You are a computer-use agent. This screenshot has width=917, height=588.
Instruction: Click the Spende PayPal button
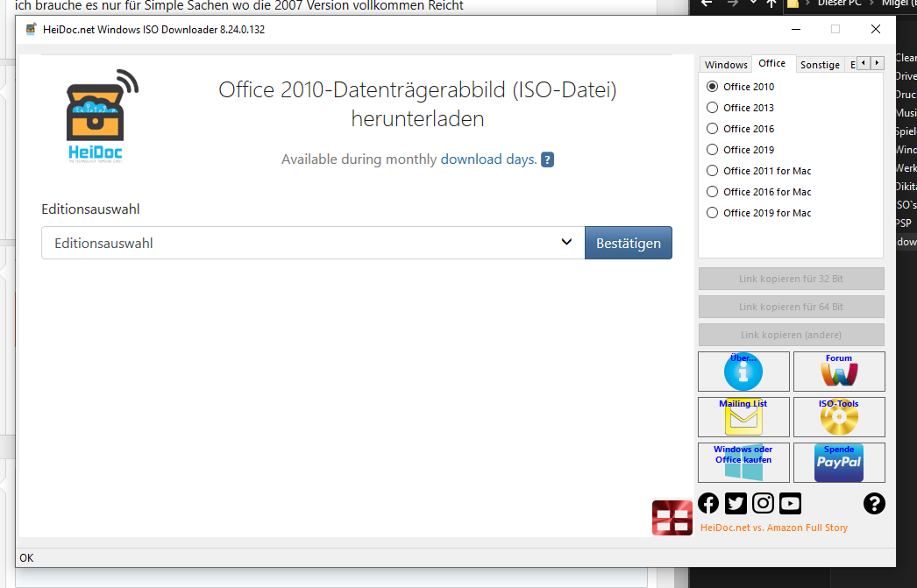(x=839, y=463)
